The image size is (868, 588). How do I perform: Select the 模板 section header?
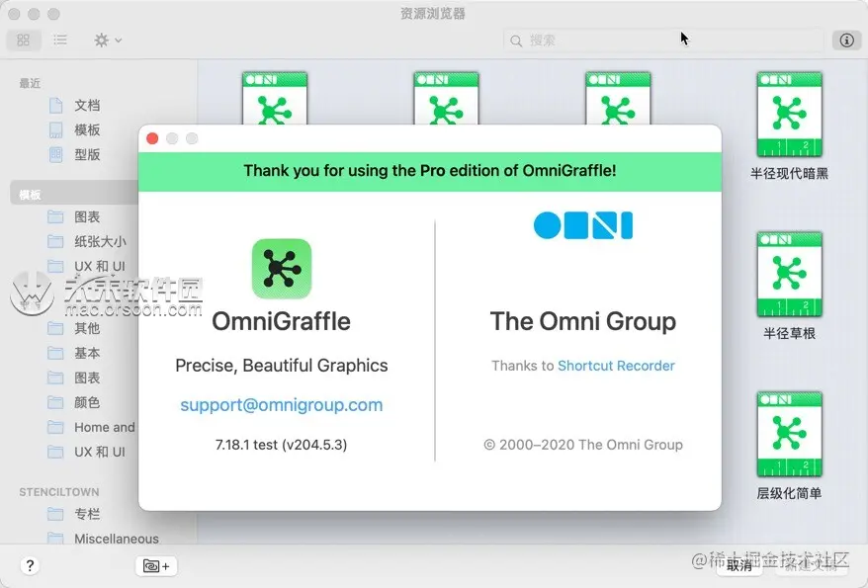[74, 194]
